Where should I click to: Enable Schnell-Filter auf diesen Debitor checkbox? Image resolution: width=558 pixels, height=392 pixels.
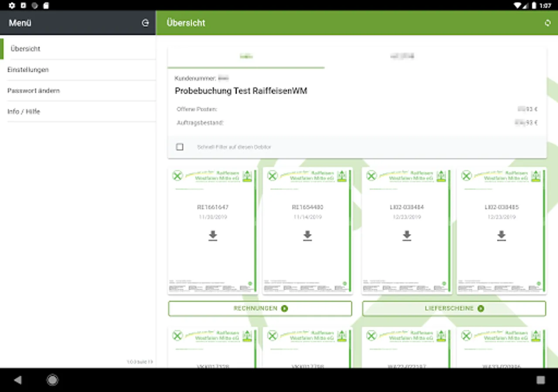pyautogui.click(x=180, y=147)
